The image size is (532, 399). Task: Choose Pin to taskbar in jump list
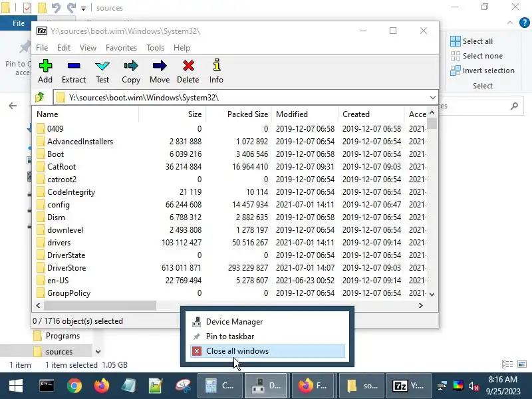coord(268,336)
